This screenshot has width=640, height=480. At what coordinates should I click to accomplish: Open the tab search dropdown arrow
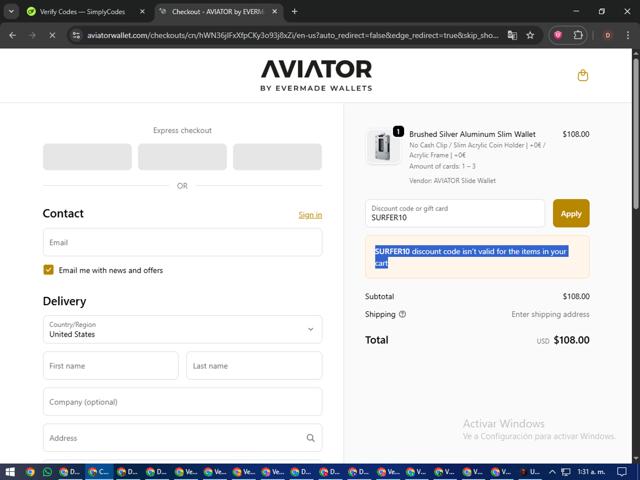pos(11,11)
